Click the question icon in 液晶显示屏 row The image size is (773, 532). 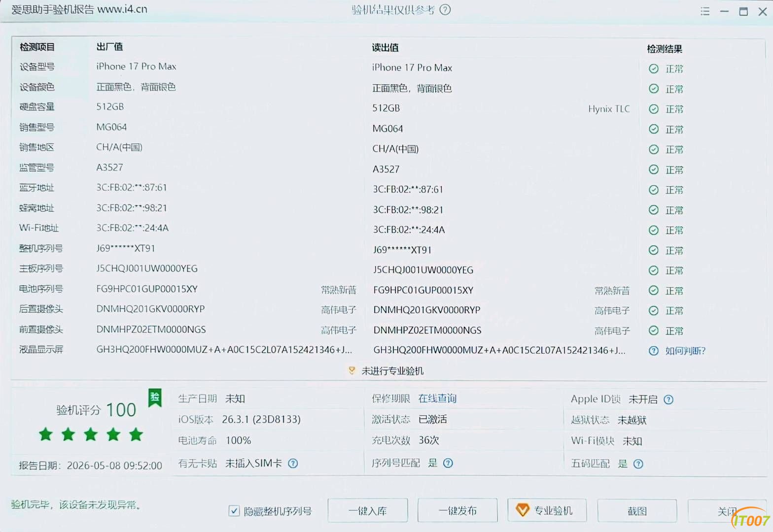click(654, 351)
